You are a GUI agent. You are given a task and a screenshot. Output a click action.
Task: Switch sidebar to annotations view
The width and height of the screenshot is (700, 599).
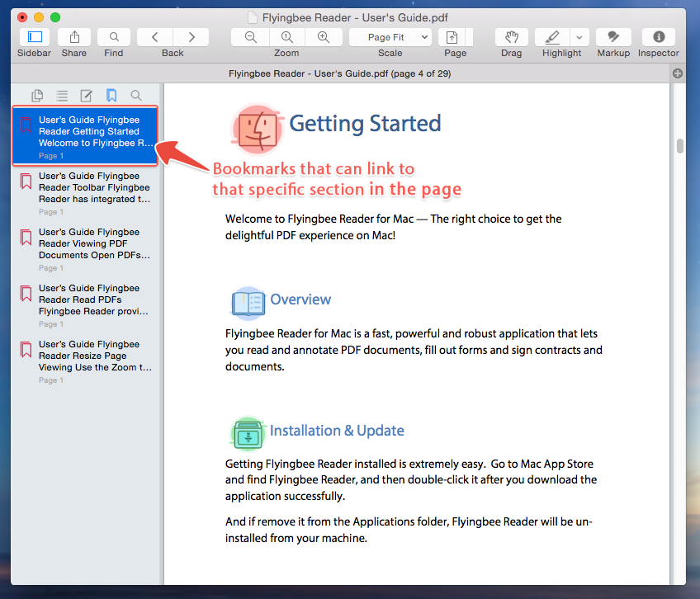click(86, 95)
